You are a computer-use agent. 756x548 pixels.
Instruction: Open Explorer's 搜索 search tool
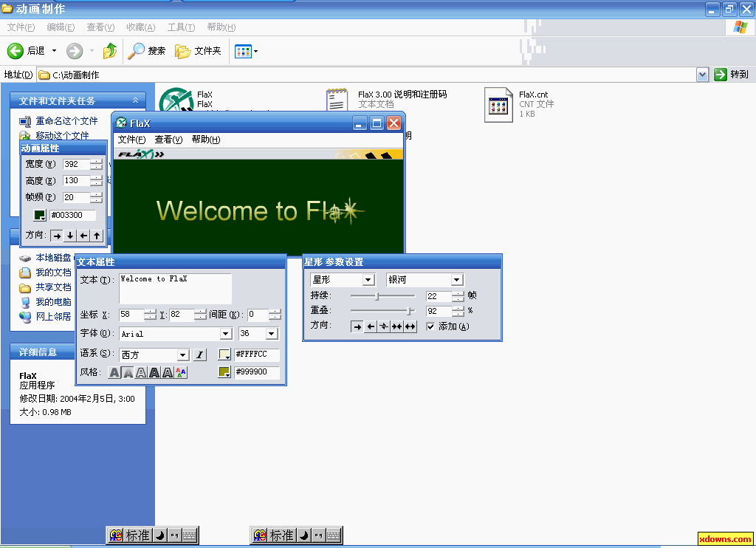point(147,51)
